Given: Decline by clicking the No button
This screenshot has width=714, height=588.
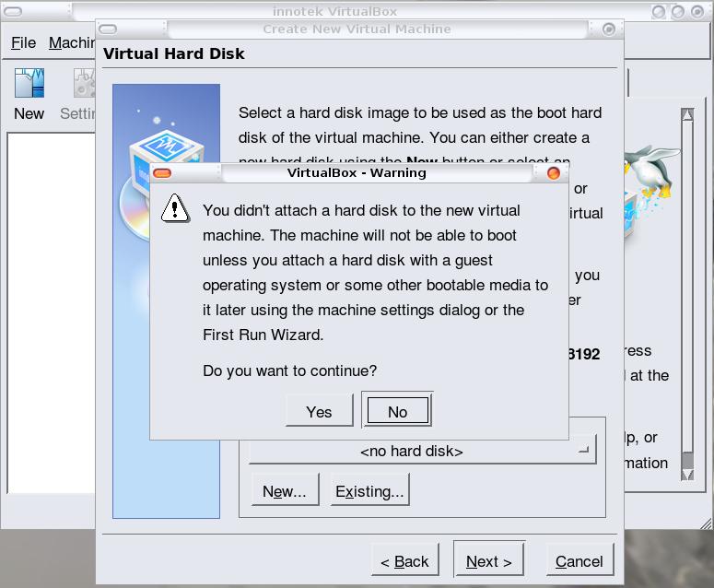Looking at the screenshot, I should tap(397, 411).
